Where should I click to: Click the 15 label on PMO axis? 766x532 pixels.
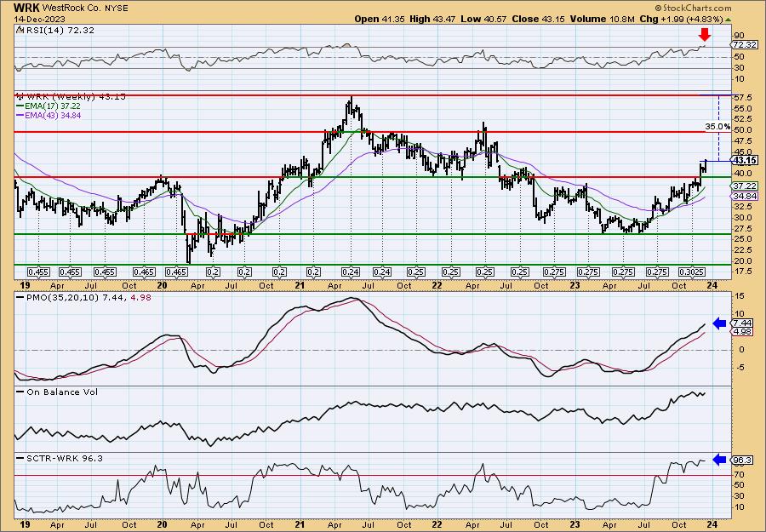pos(739,296)
